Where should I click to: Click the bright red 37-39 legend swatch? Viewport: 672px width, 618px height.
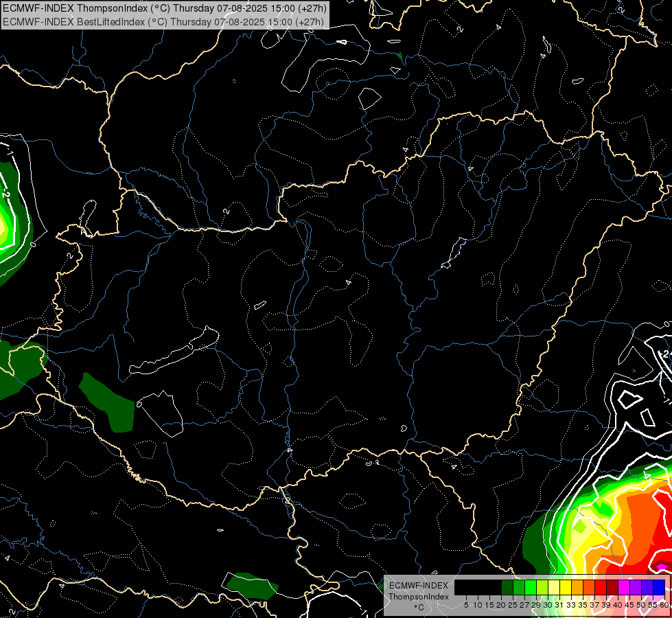coord(601,588)
